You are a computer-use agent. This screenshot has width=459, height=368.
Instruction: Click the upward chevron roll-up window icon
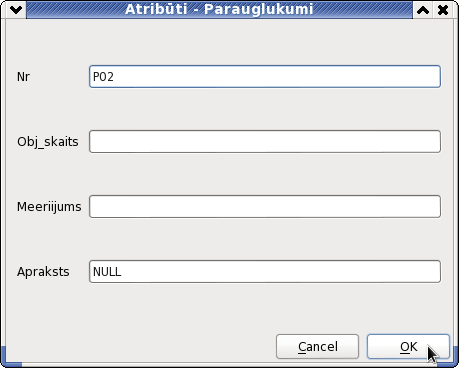tap(423, 10)
